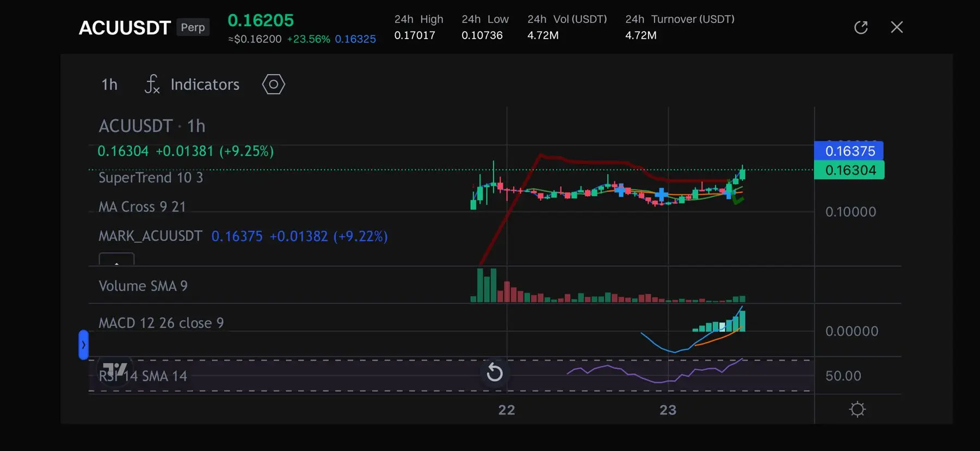
Task: Select the MA Cross 9 21 indicator
Action: 142,207
